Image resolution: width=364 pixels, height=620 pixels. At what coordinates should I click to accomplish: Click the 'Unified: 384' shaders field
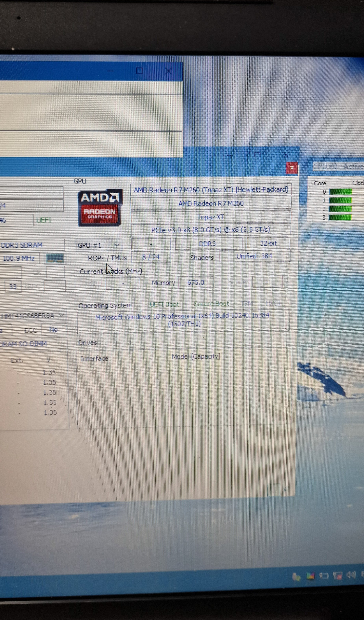[255, 256]
